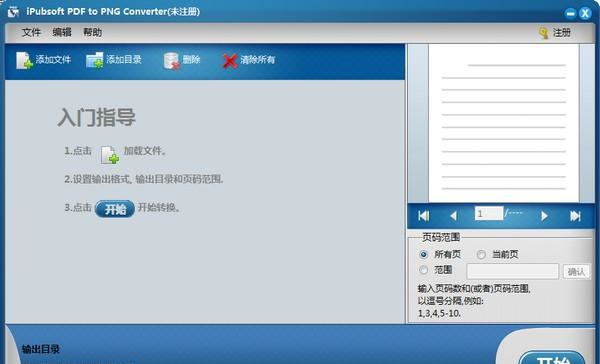Click the add-file icon in the getting started guide
The width and height of the screenshot is (600, 364).
110,155
